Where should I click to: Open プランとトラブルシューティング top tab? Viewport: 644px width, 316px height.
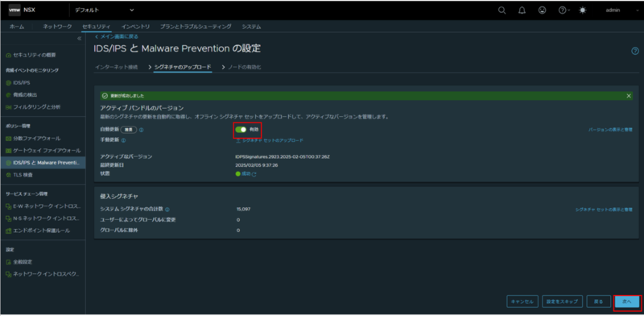pyautogui.click(x=196, y=27)
